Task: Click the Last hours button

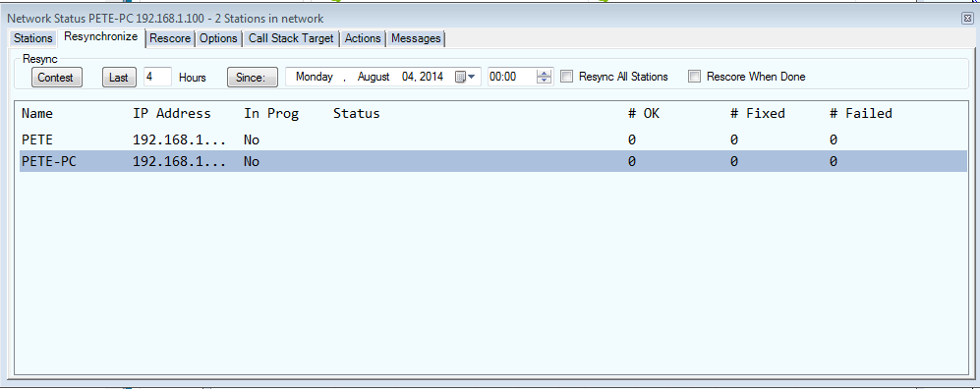Action: [119, 78]
